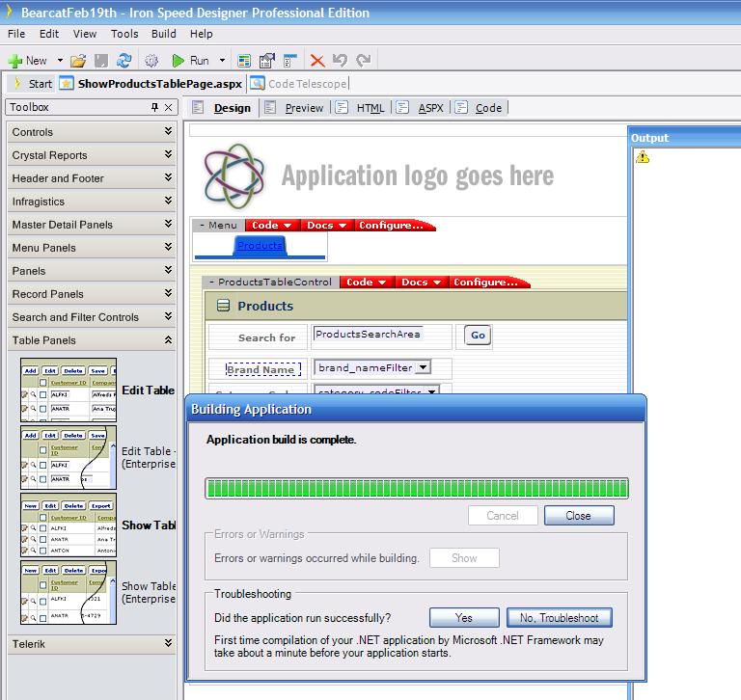
Task: Expand the Master Detail Panels section
Action: coord(92,225)
